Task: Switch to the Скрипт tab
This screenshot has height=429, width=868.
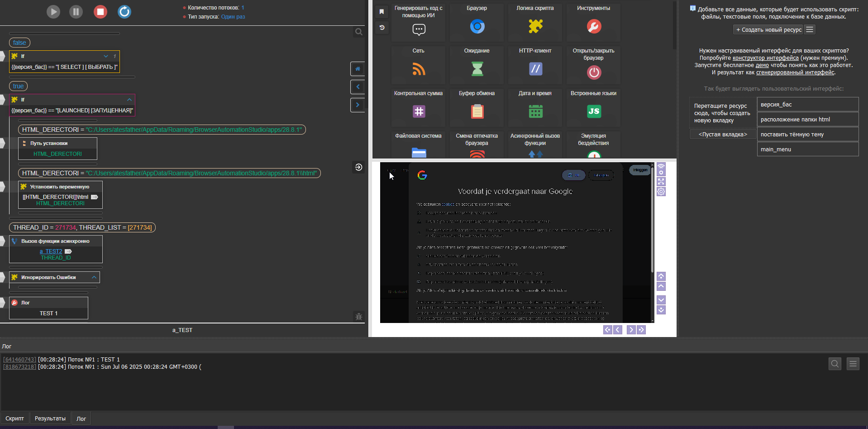Action: (x=14, y=419)
